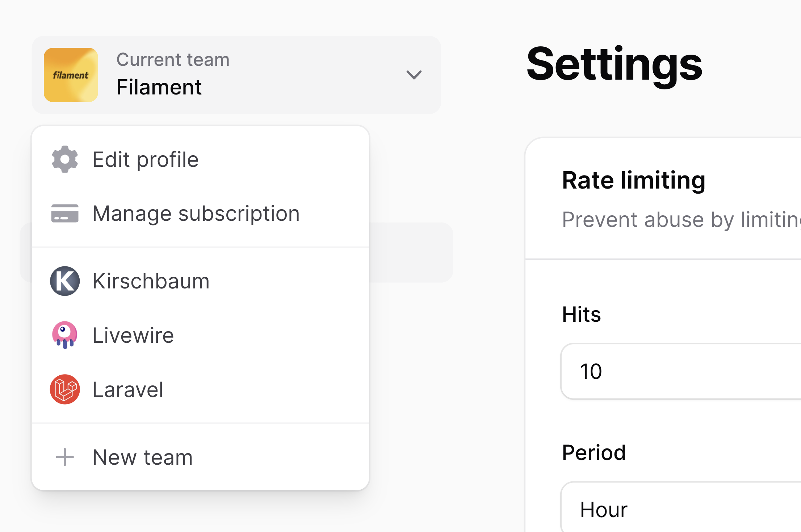
Task: Click the Laravel logo icon
Action: coord(65,389)
